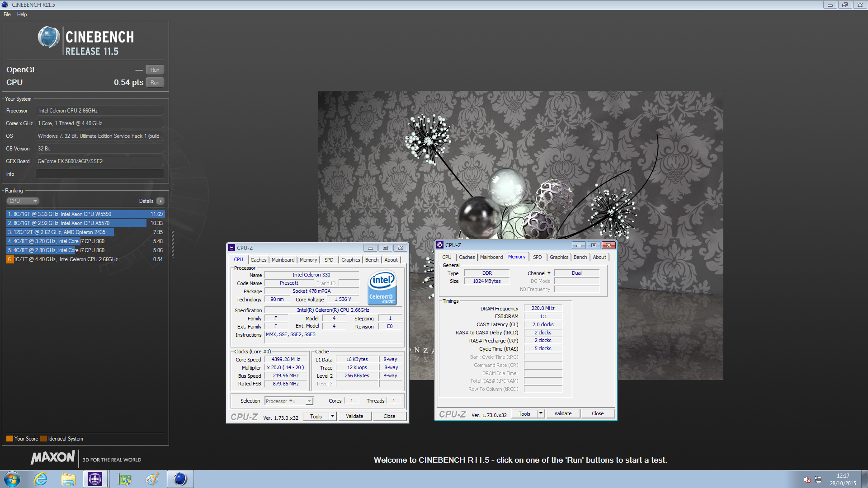The image size is (868, 488).
Task: Click Close button in left CPU-Z window
Action: click(x=389, y=417)
